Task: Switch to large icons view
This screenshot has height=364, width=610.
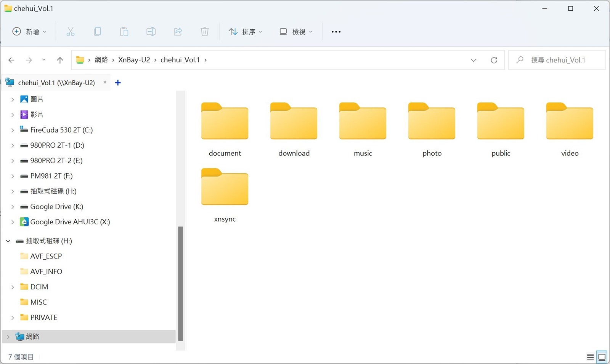Action: [x=602, y=357]
